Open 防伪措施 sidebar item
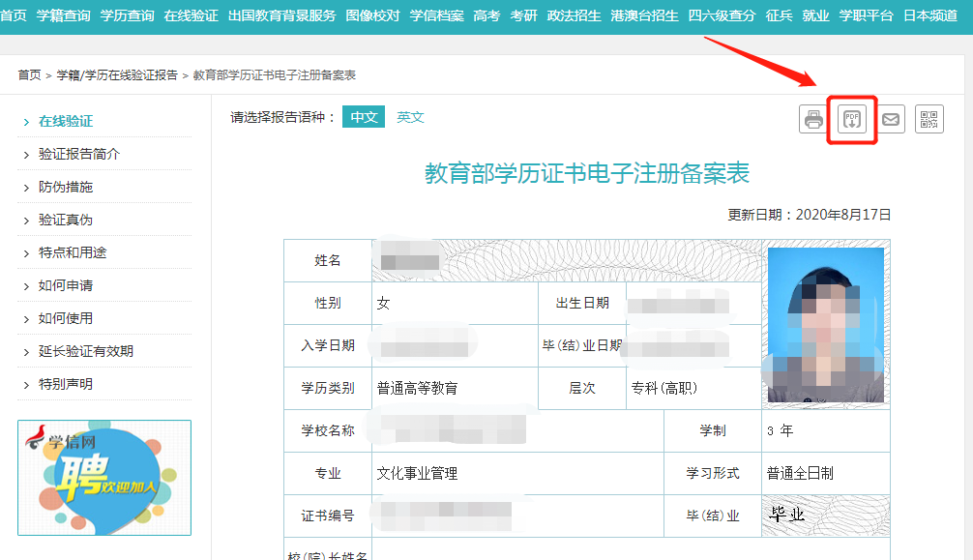973x560 pixels. [x=66, y=187]
